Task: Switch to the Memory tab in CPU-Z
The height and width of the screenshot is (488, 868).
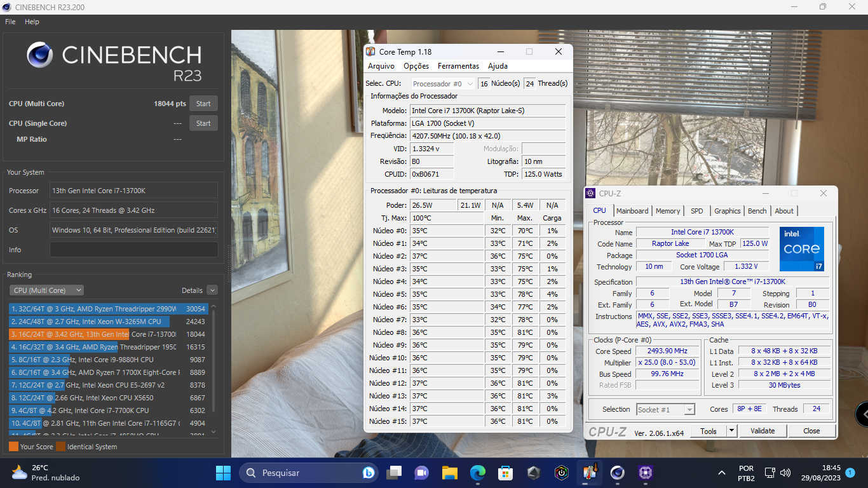Action: 668,211
